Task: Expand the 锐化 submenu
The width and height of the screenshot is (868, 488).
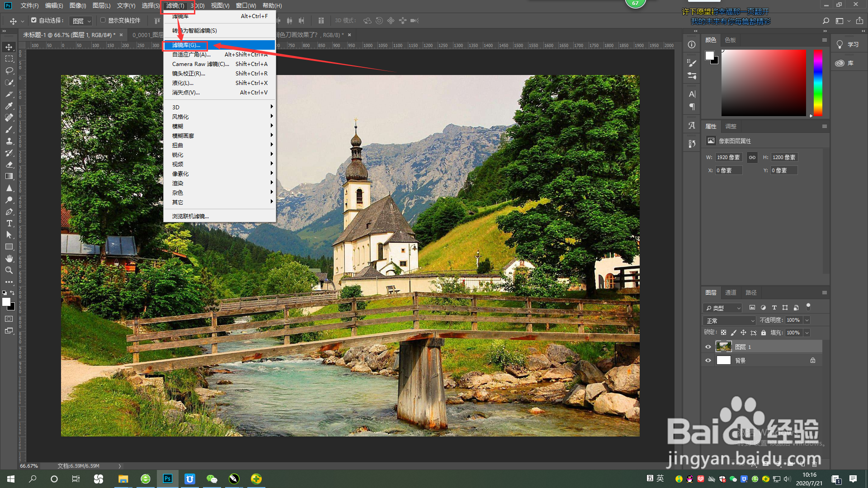Action: point(220,155)
